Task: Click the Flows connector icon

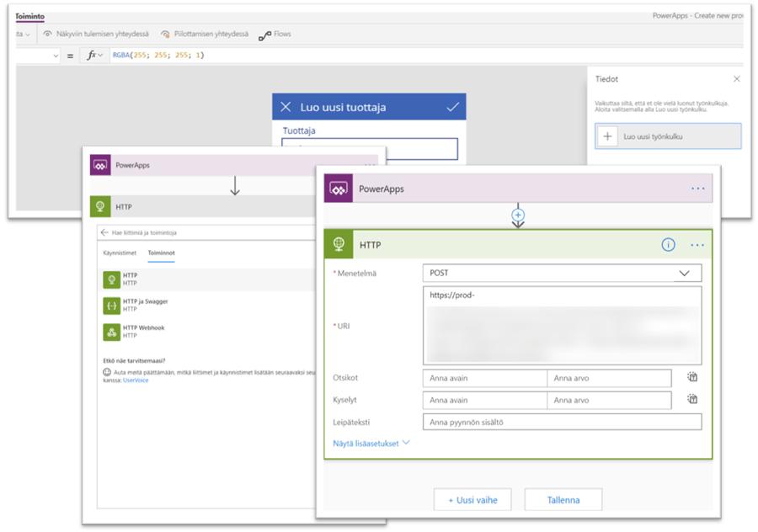Action: [264, 35]
